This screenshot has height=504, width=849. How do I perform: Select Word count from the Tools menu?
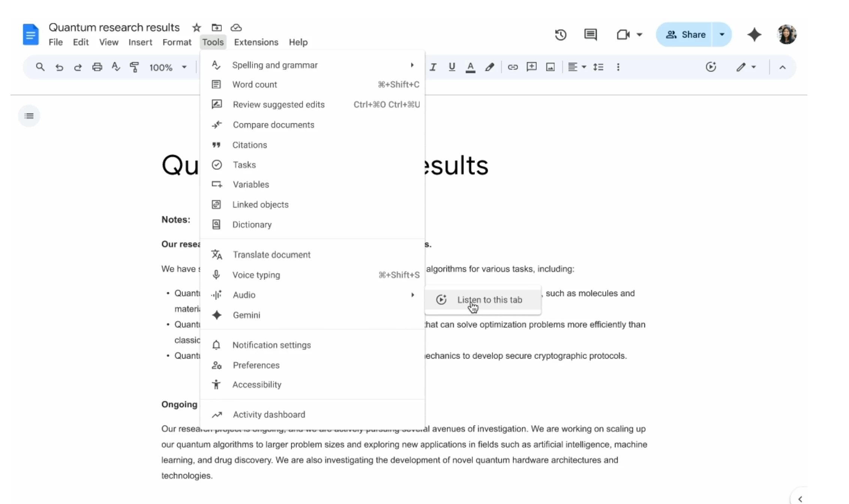255,84
